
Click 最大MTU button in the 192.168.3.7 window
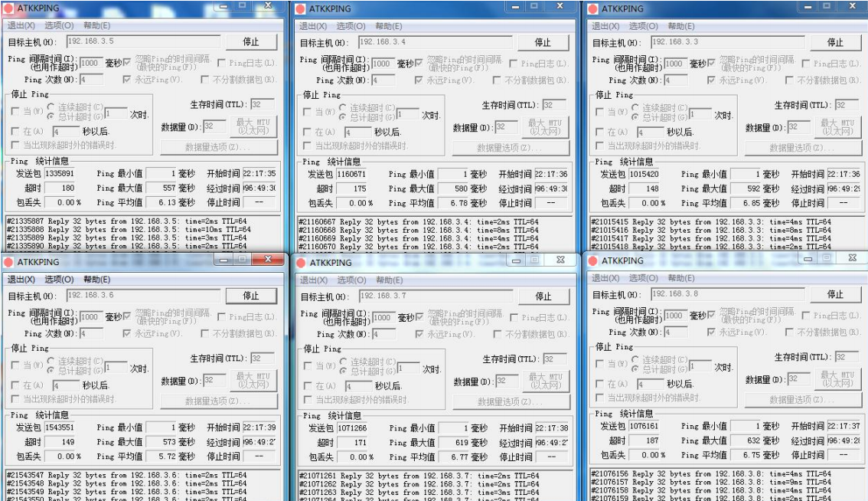[545, 381]
